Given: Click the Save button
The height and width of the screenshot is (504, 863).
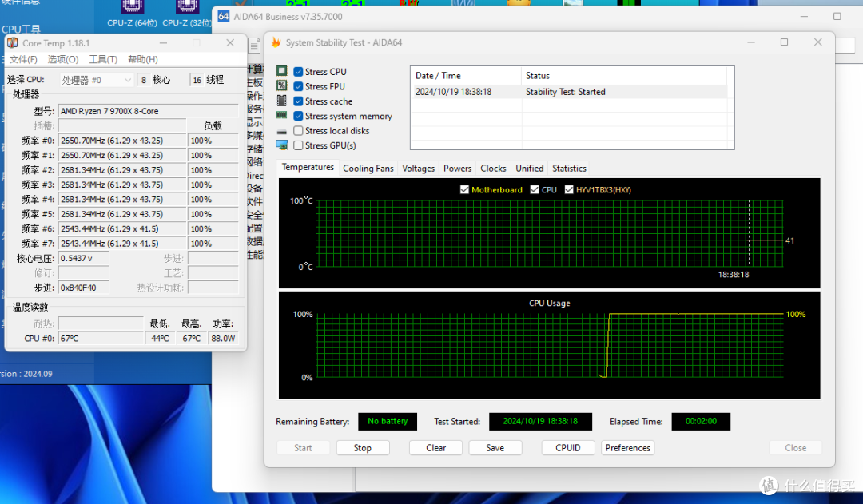Looking at the screenshot, I should tap(495, 448).
